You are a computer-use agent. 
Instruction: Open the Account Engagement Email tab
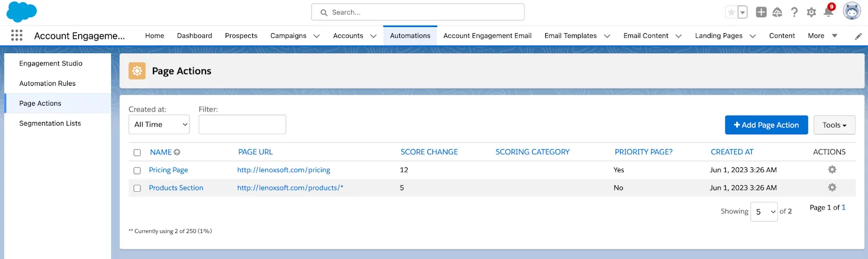[487, 36]
